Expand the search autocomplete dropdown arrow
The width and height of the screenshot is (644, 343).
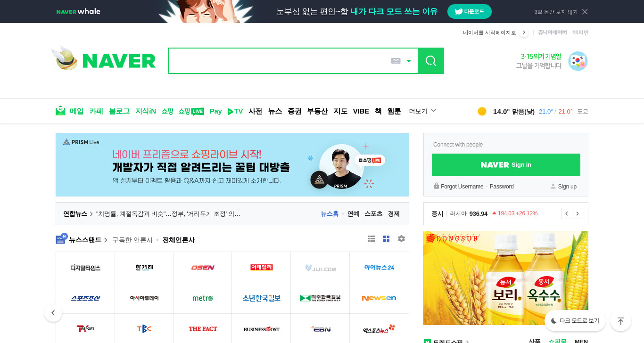[x=409, y=61]
